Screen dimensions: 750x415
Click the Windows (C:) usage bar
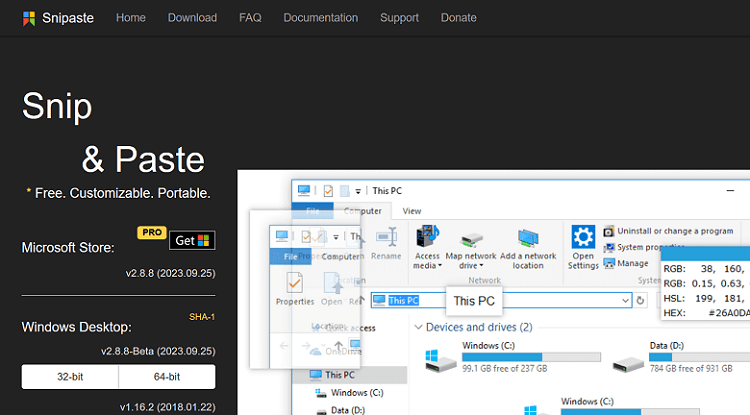[x=531, y=357]
